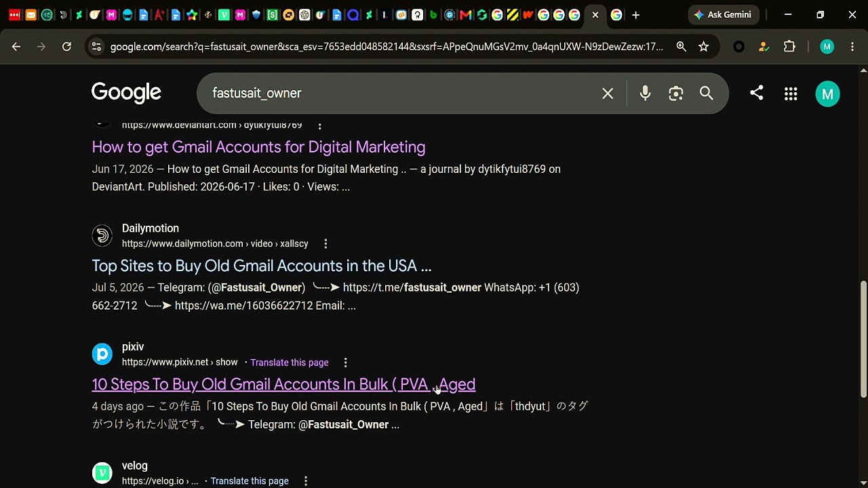Clear the search query with X
868x488 pixels.
pyautogui.click(x=608, y=94)
